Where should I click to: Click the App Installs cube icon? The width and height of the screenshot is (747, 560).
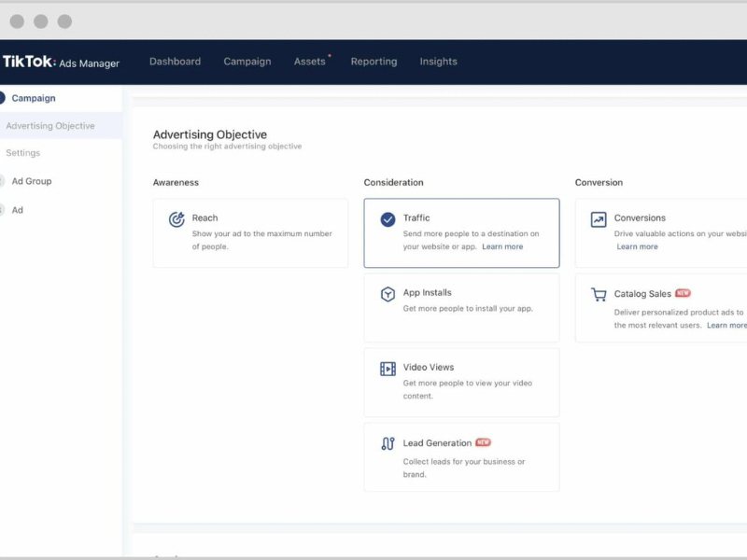[388, 294]
